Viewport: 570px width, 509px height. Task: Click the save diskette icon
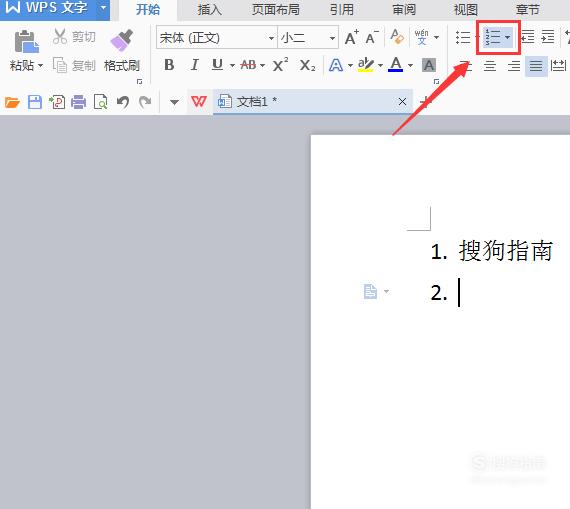[x=35, y=102]
